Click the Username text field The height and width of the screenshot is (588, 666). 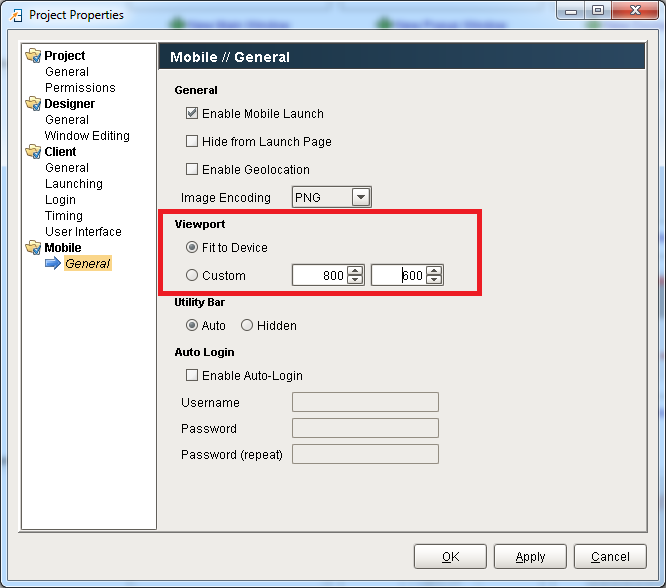coord(365,403)
